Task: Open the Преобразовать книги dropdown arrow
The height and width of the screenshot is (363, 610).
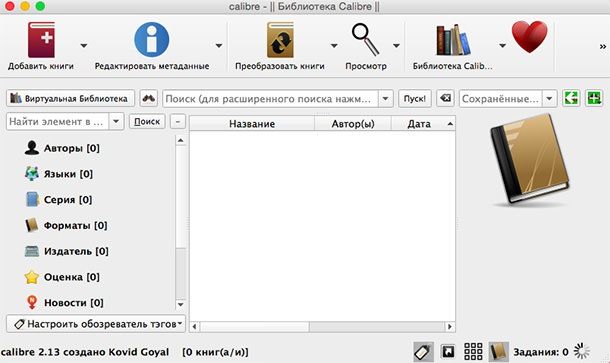Action: (334, 46)
